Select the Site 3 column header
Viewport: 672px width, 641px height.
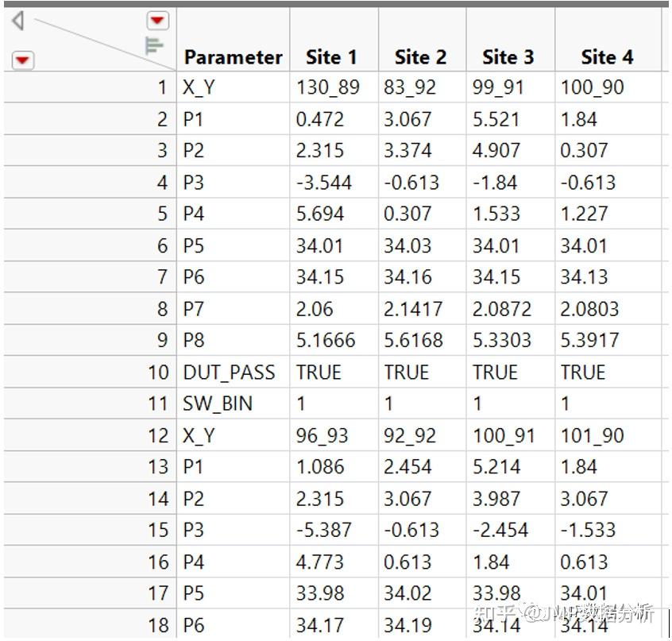pos(508,57)
